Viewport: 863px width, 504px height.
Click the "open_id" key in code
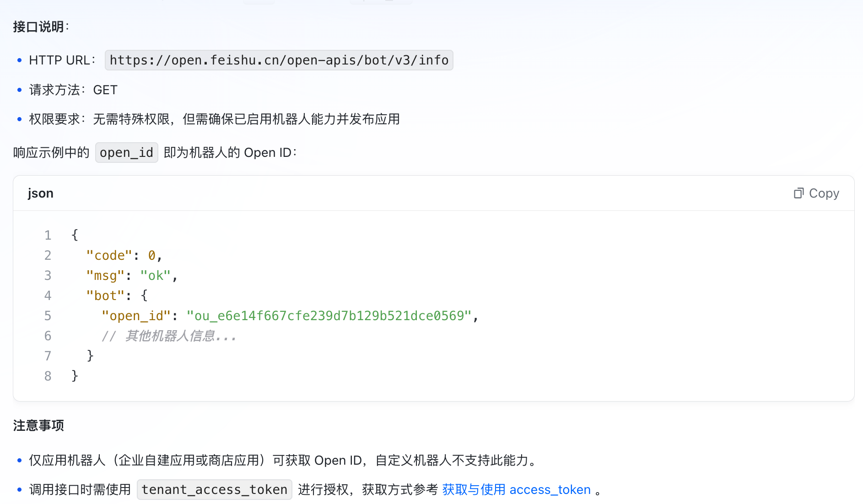tap(136, 316)
